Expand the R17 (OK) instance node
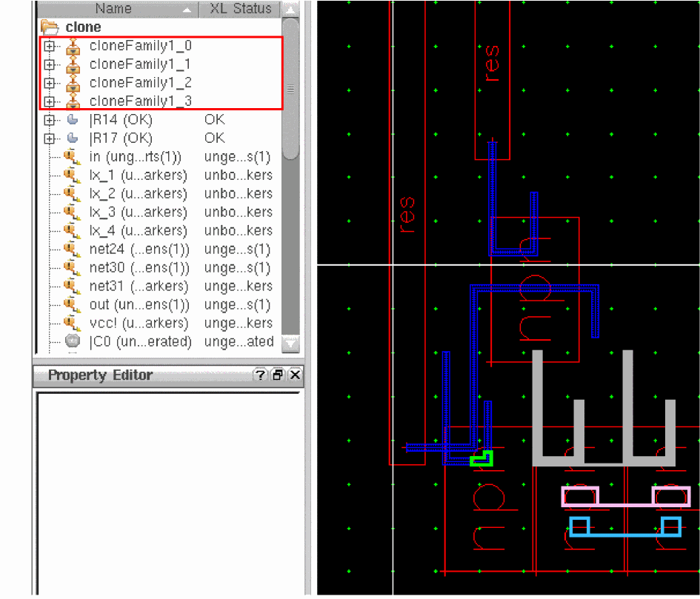700x599 pixels. [50, 138]
